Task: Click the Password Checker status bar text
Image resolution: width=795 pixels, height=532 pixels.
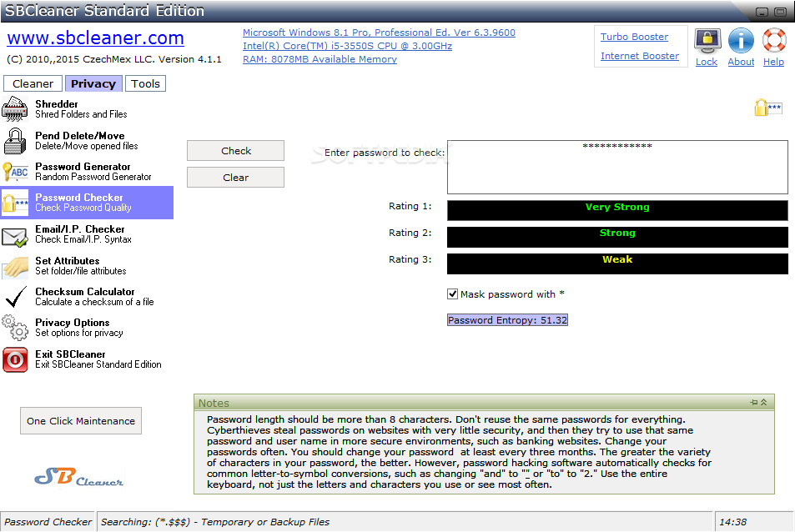Action: pyautogui.click(x=48, y=522)
